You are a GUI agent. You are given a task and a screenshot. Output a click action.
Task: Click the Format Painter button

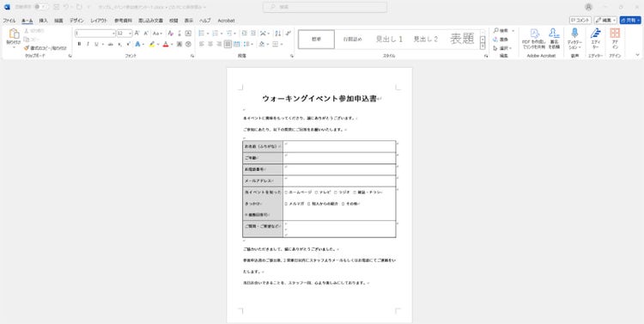pos(46,48)
